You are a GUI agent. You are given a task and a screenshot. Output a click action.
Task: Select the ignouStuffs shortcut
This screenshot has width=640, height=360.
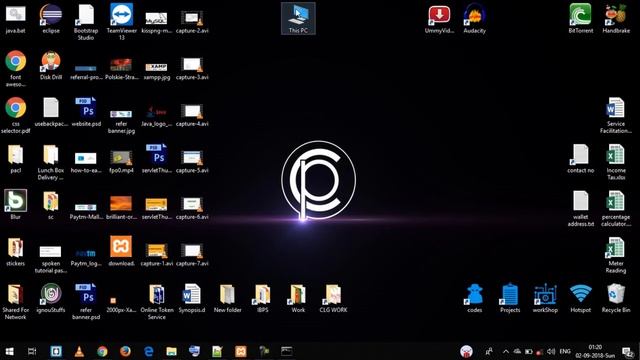(x=51, y=298)
